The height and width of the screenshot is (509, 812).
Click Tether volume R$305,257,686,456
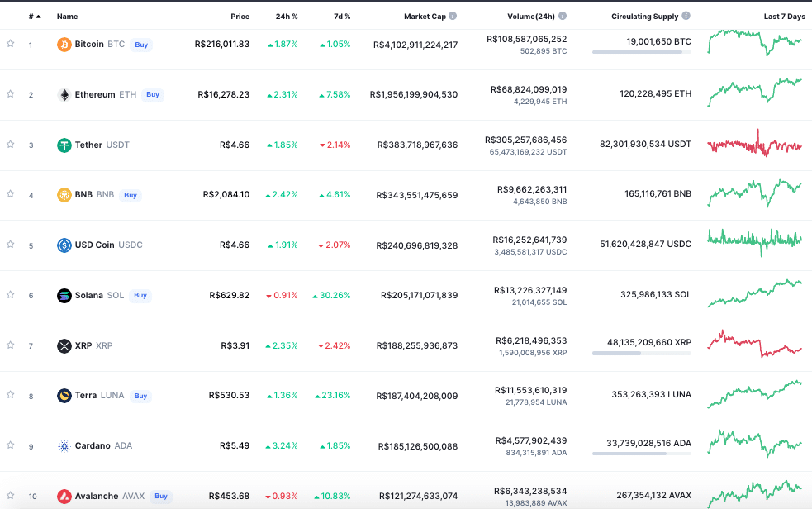click(525, 140)
